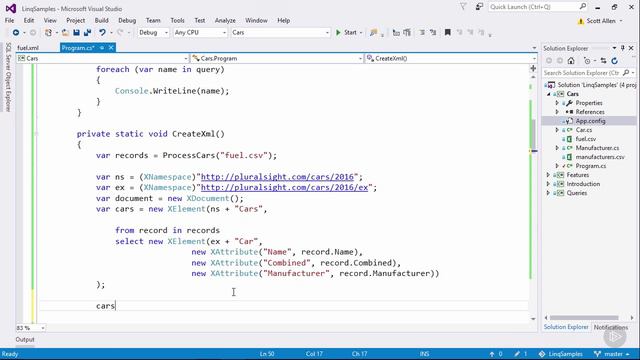Image resolution: width=640 pixels, height=360 pixels.
Task: Click the decrease indent toolbar icon
Action: pos(396,33)
